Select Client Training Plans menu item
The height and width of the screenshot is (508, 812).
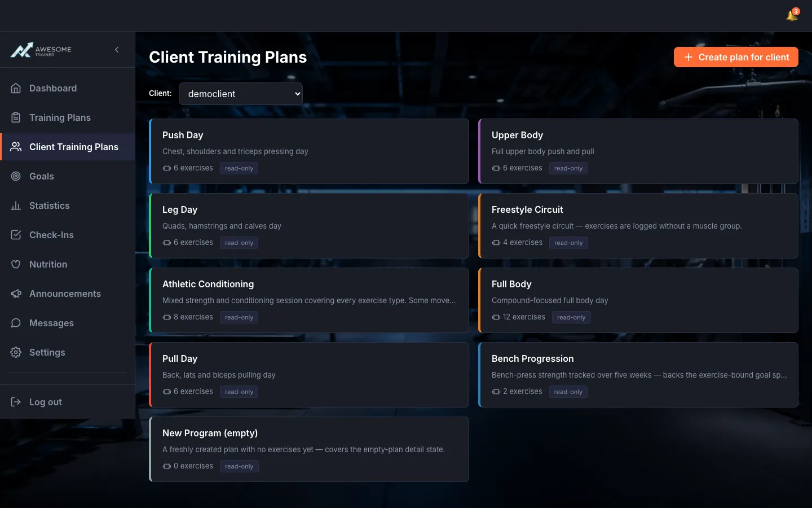(x=68, y=147)
